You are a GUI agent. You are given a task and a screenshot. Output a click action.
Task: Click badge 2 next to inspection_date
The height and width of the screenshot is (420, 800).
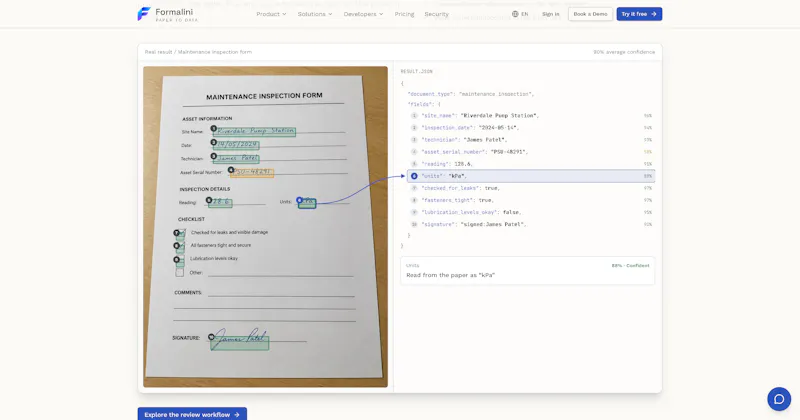click(x=414, y=128)
